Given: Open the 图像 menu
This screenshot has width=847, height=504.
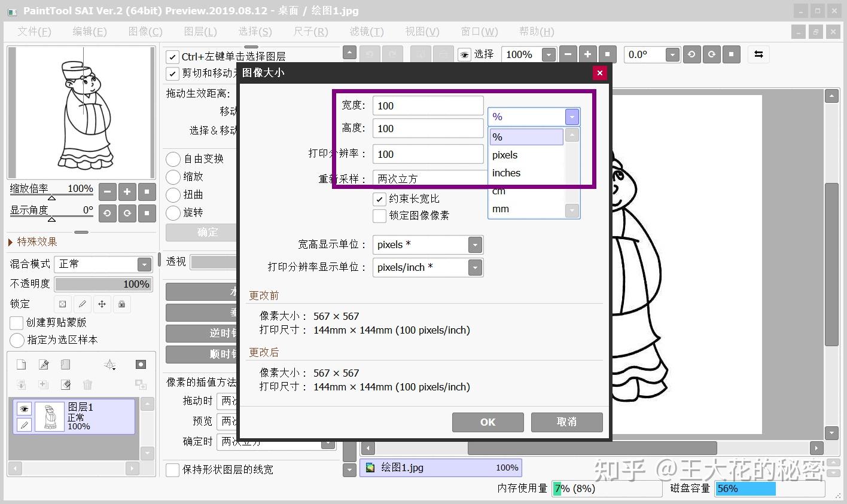Looking at the screenshot, I should click(x=144, y=31).
